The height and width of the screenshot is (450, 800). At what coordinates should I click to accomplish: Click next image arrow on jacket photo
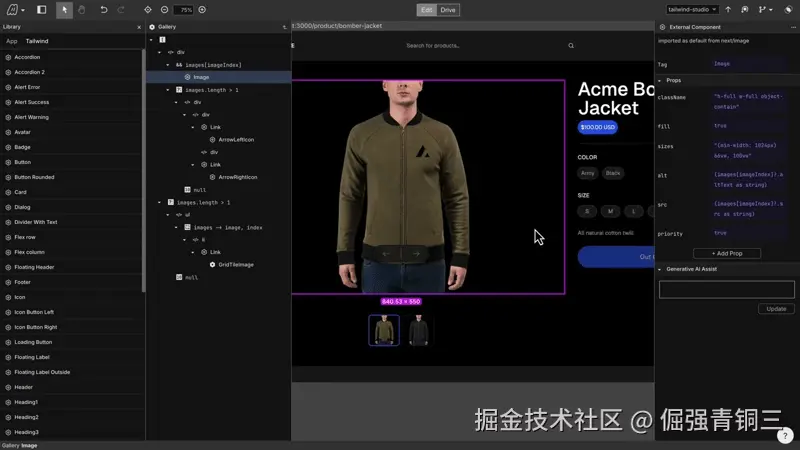pos(416,254)
